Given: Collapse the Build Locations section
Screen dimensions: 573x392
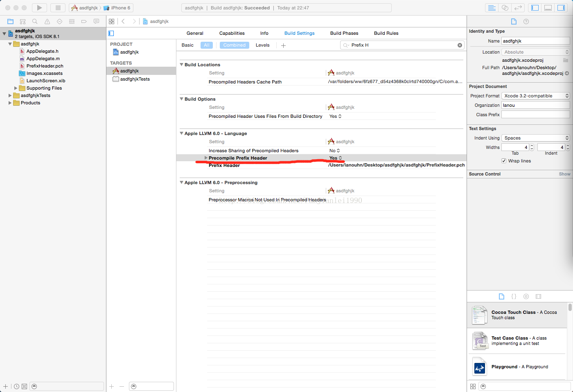Looking at the screenshot, I should point(181,65).
